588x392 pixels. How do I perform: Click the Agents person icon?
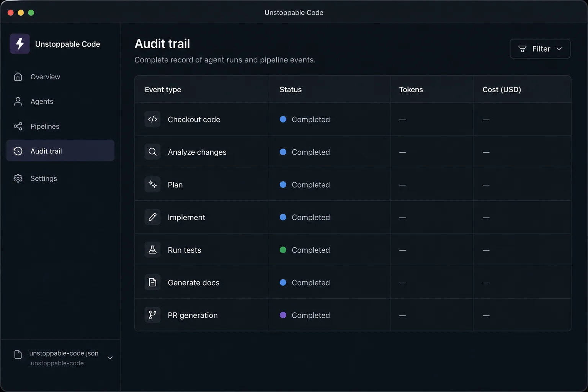(18, 101)
